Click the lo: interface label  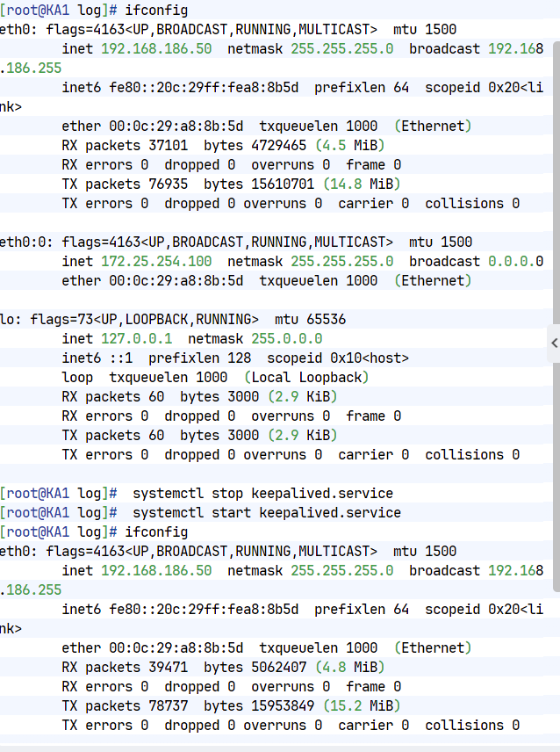11,320
